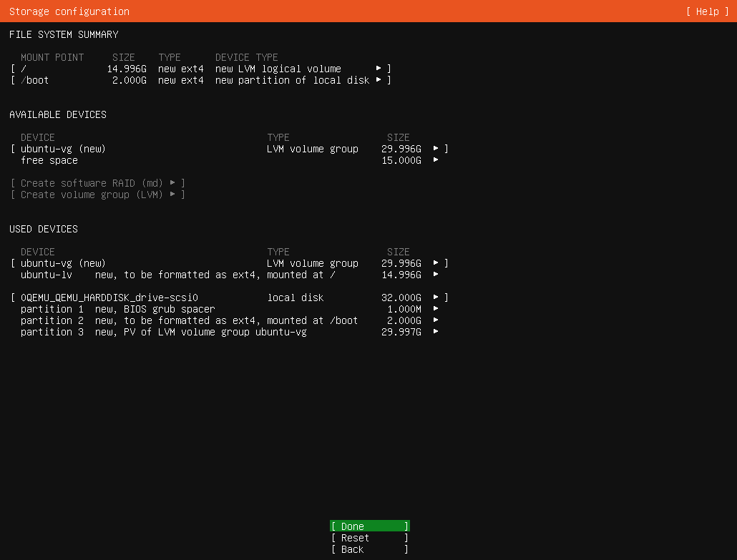
Task: Click 'new LVM logical volume' device type
Action: (x=278, y=69)
